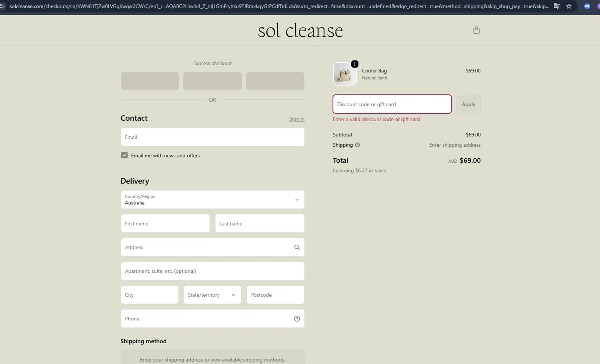Screen dimensions: 600x364
Task: Expand the State/territory dropdown
Action: 212,295
